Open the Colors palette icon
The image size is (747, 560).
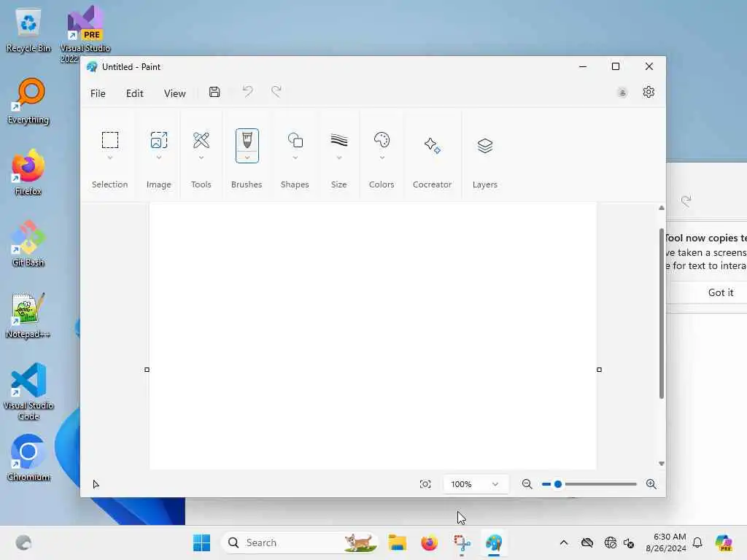(382, 140)
